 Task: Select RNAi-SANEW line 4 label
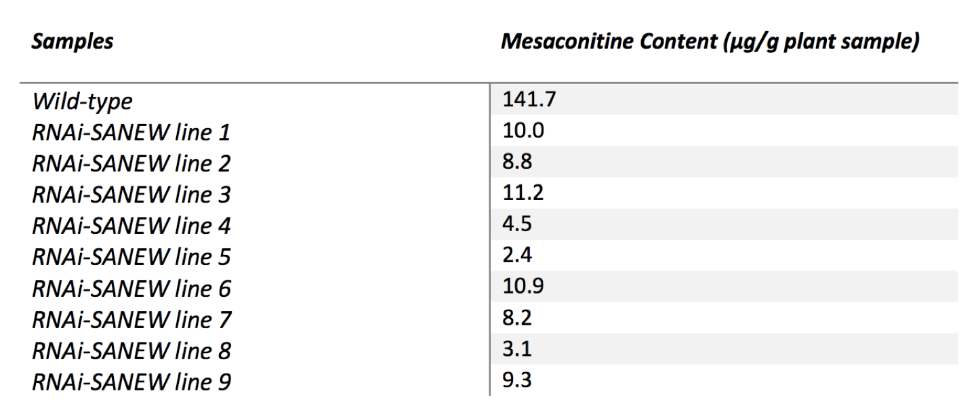131,226
